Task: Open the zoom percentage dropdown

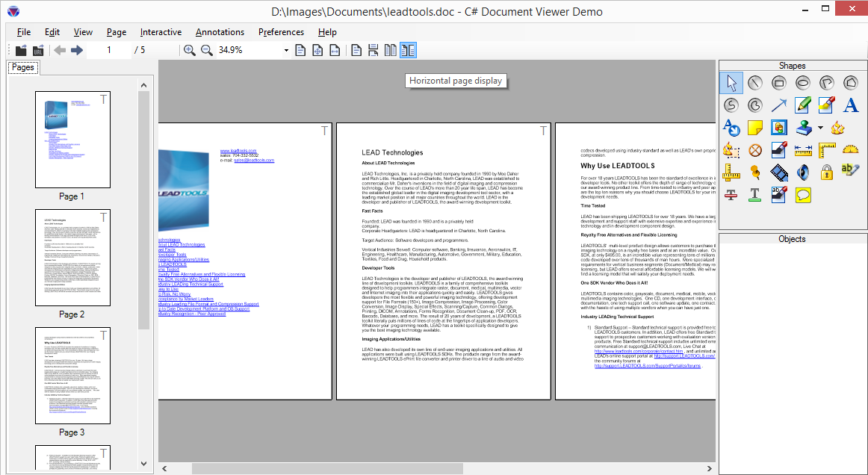Action: (285, 50)
